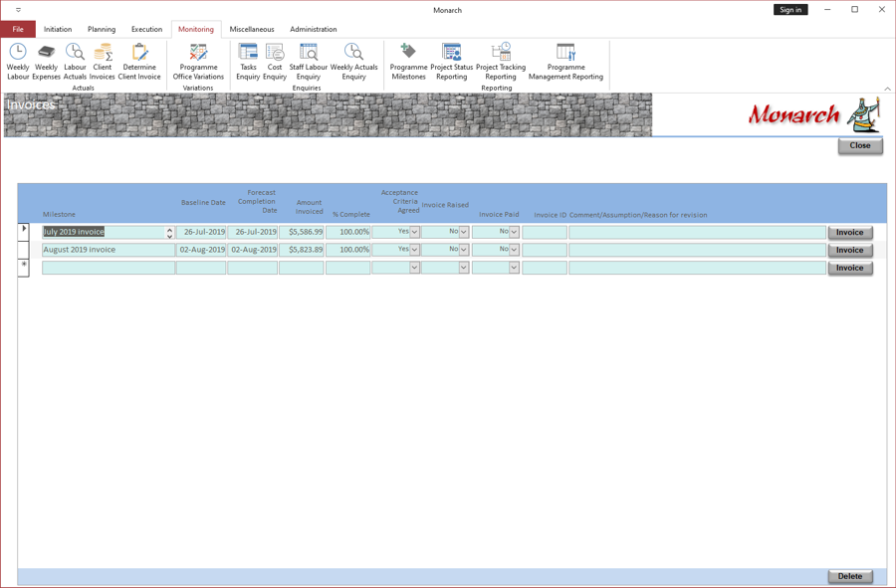Click % Complete for July 2019 invoice
Image resolution: width=896 pixels, height=588 pixels.
pyautogui.click(x=348, y=232)
